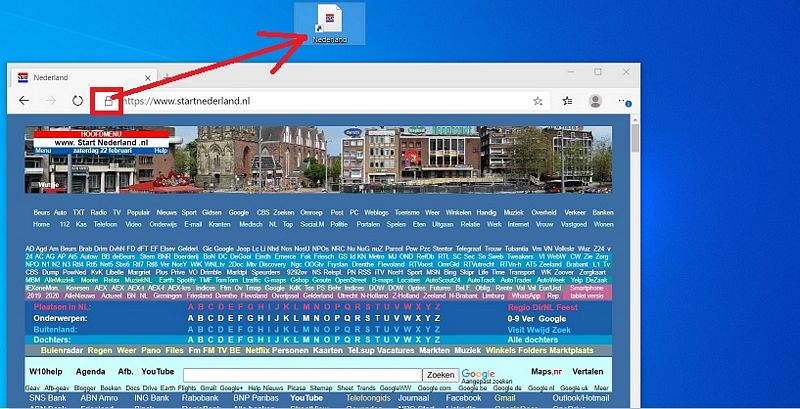The height and width of the screenshot is (409, 800).
Task: Click Help in the banner header
Action: pyautogui.click(x=161, y=151)
